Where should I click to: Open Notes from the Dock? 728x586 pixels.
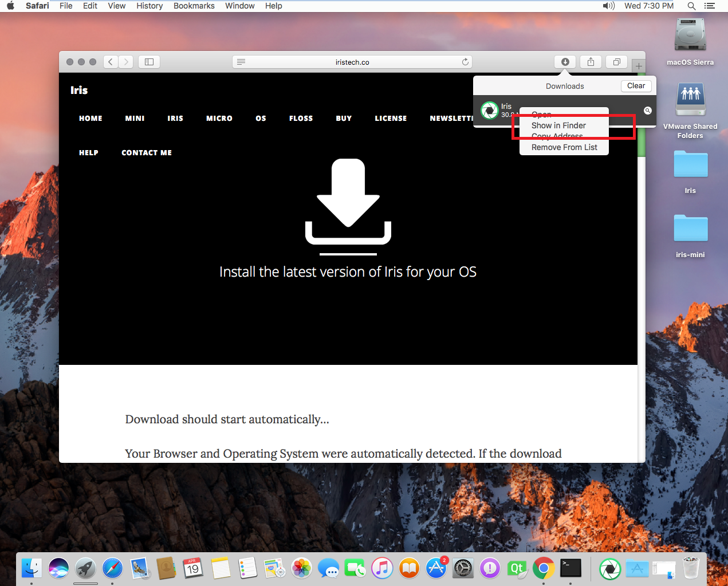(x=221, y=568)
